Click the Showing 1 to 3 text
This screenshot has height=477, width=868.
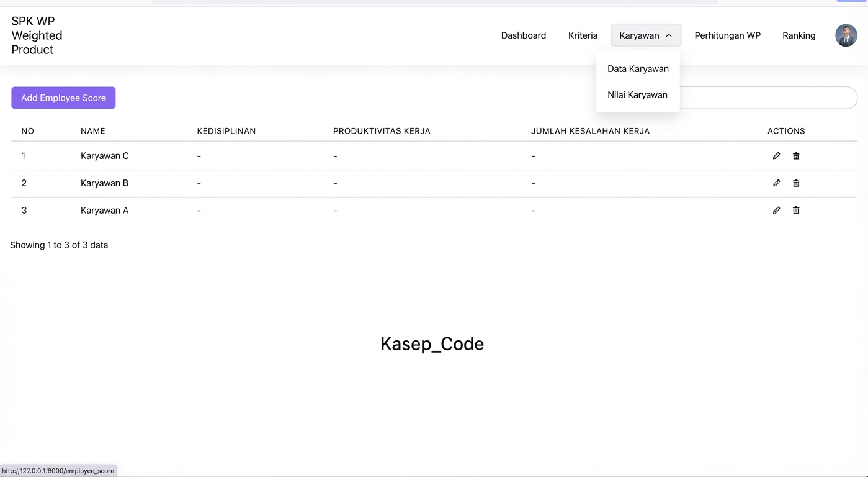point(59,245)
